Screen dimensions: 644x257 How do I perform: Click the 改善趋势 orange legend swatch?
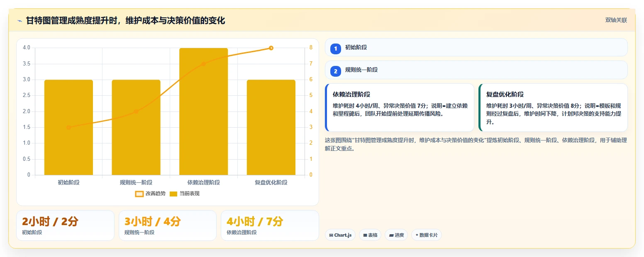[139, 194]
